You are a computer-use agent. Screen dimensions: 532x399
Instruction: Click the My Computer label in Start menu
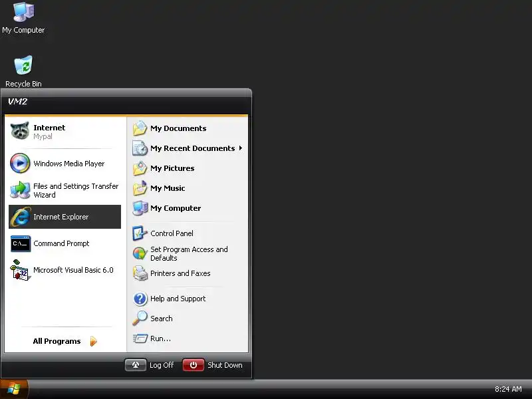[176, 208]
